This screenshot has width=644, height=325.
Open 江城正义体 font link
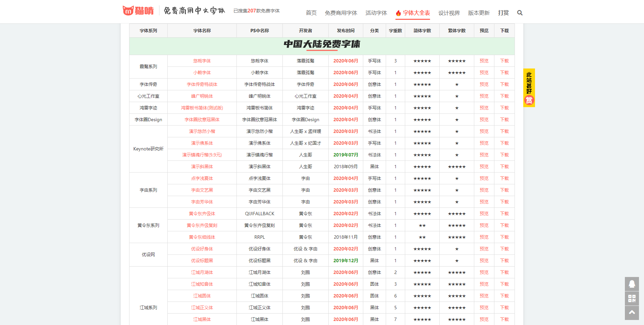pyautogui.click(x=202, y=308)
